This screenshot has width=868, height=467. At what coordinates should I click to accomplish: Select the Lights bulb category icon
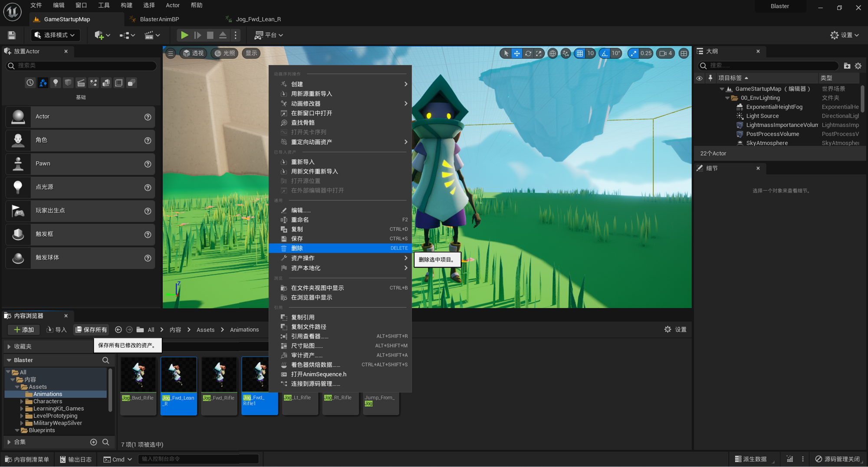click(x=56, y=82)
